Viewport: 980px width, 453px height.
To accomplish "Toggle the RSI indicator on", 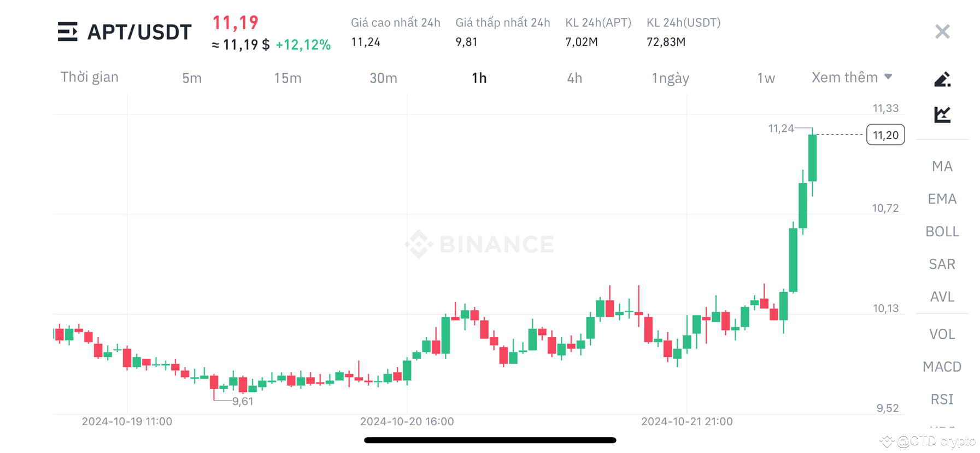I will [x=941, y=399].
